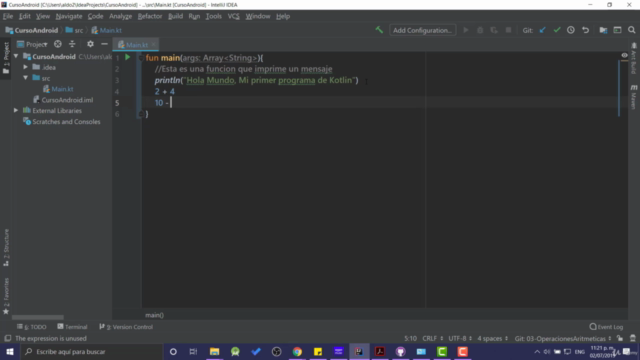Click the src breadcrumb in navigation bar

click(x=74, y=30)
